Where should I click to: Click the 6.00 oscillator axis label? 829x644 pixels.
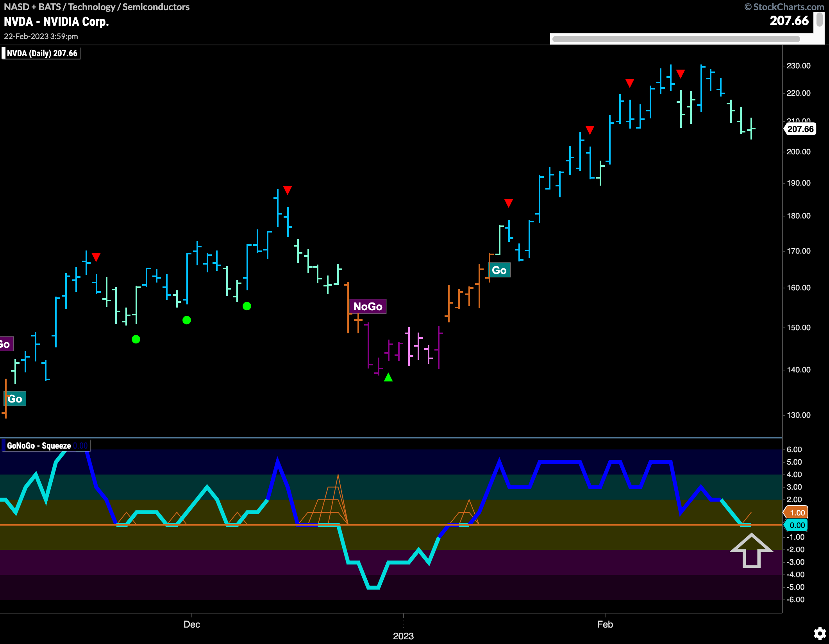point(794,449)
